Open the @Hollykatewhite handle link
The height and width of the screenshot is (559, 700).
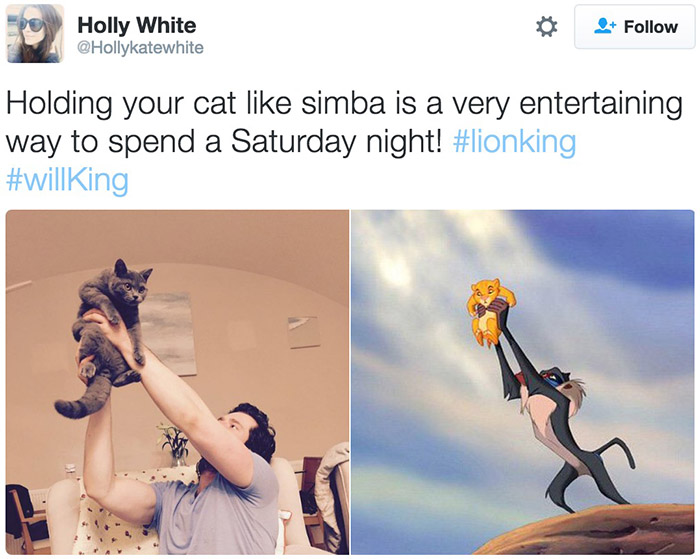coord(141,47)
